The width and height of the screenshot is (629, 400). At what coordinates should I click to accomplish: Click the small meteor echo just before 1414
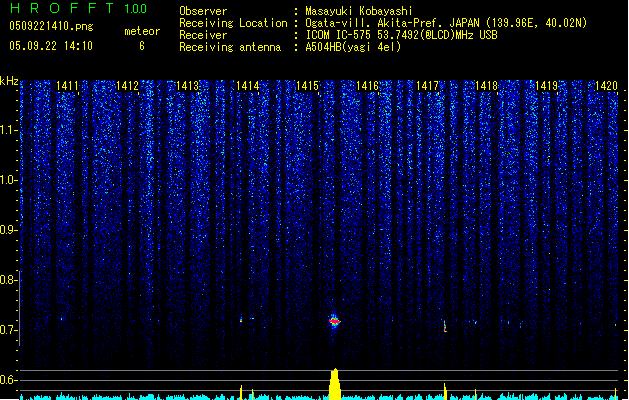[241, 320]
